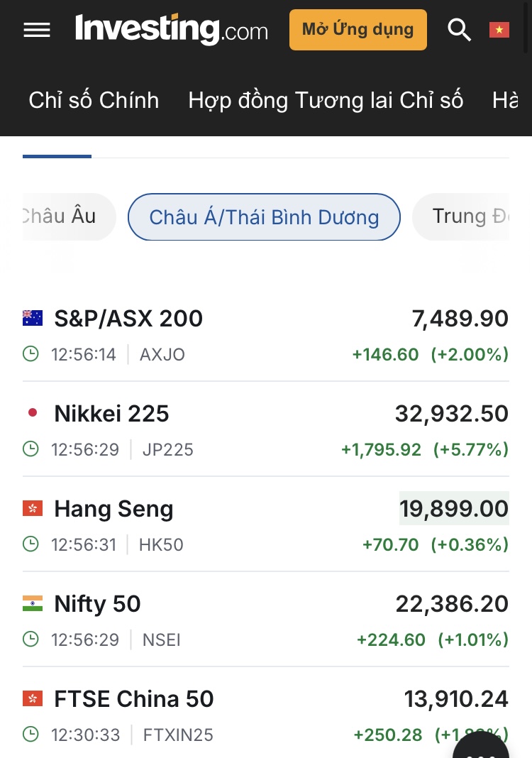Tap the India flag beside Nifty 50
Screen dimensions: 532x758
click(33, 604)
